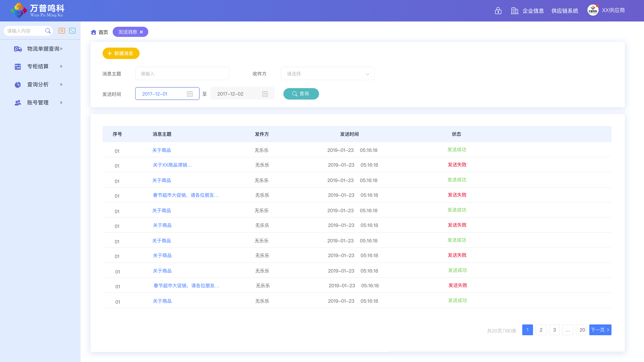Screen dimensions: 644x362
Task: Click the 查询分析 pie chart icon
Action: coord(18,85)
